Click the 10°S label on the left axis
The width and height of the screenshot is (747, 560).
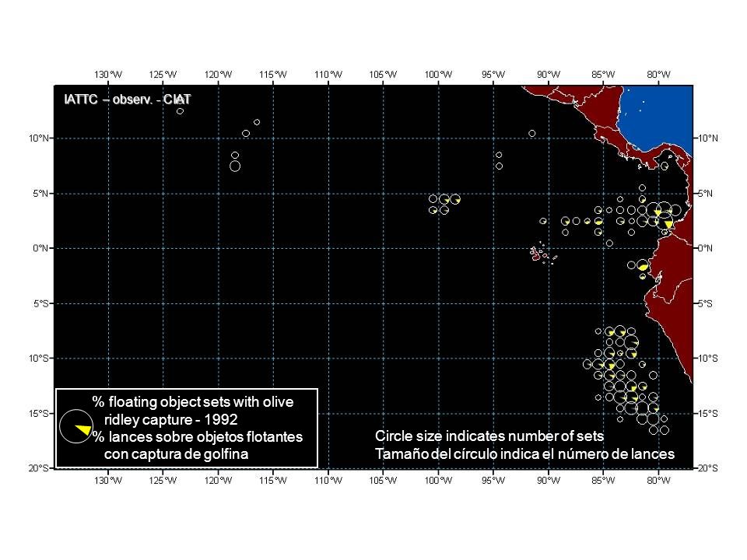[39, 358]
